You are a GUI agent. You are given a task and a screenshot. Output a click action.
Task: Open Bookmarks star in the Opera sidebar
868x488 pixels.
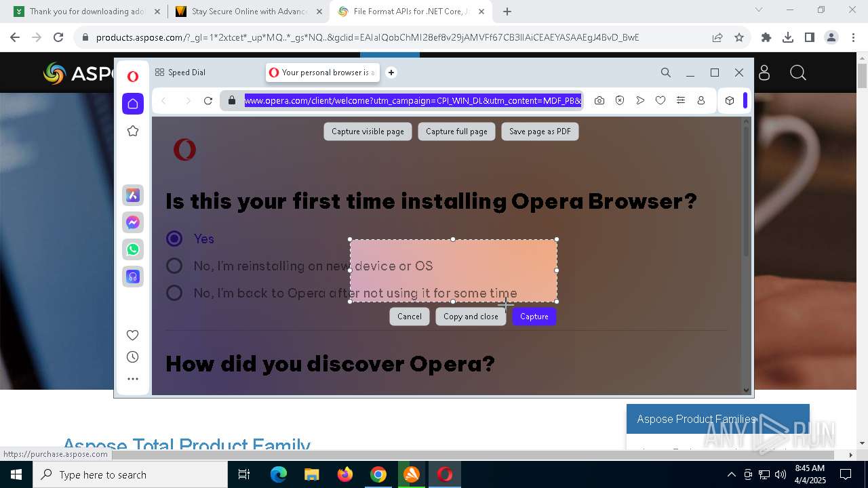point(133,131)
